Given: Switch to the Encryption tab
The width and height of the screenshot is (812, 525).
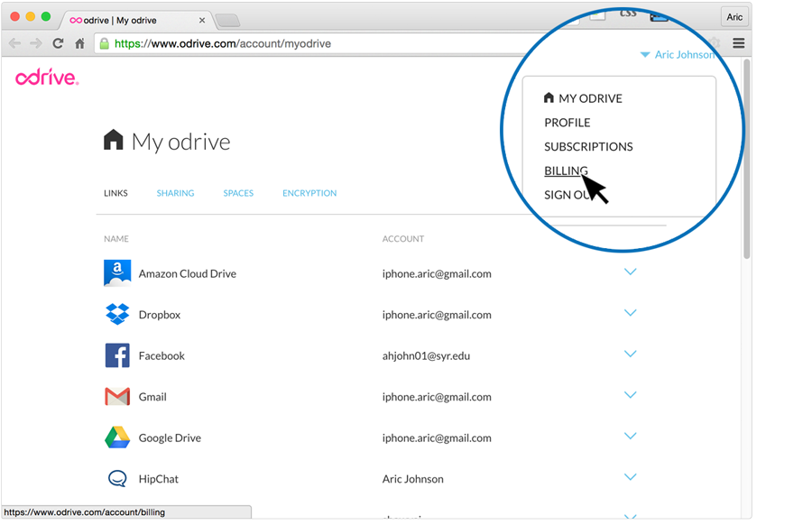Looking at the screenshot, I should [309, 193].
